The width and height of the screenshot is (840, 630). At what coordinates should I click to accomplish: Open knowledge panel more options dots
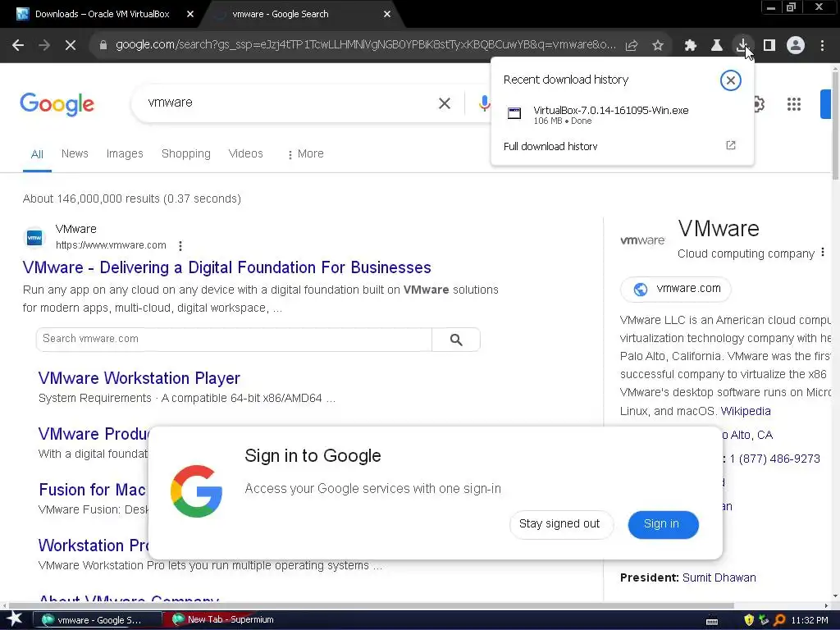(823, 253)
